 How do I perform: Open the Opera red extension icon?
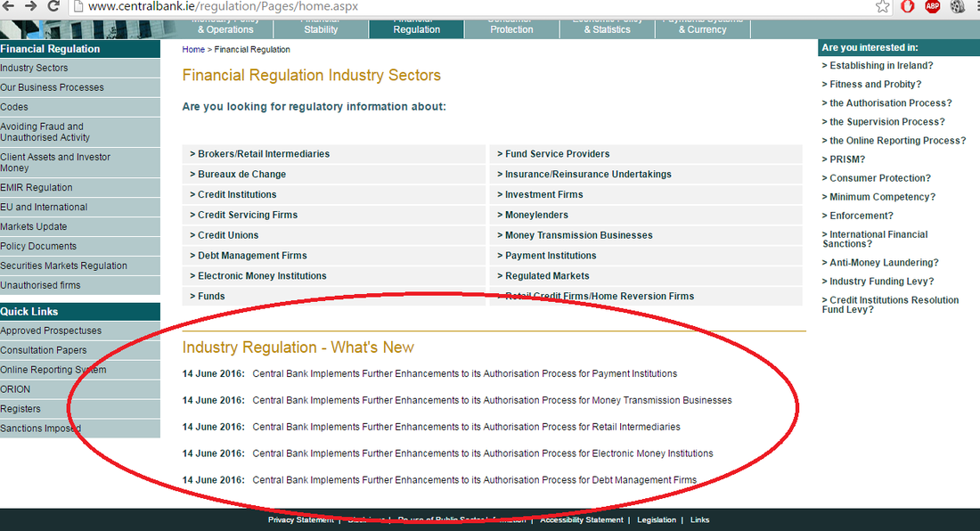tap(908, 6)
